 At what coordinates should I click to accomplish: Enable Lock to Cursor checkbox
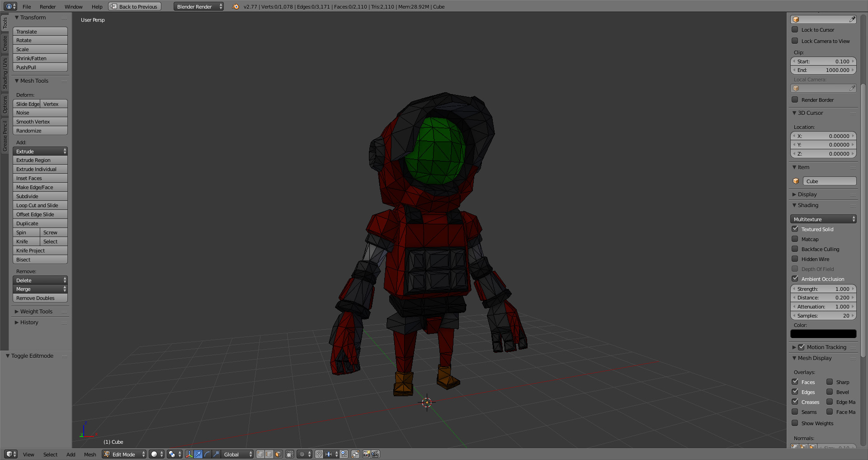click(795, 29)
